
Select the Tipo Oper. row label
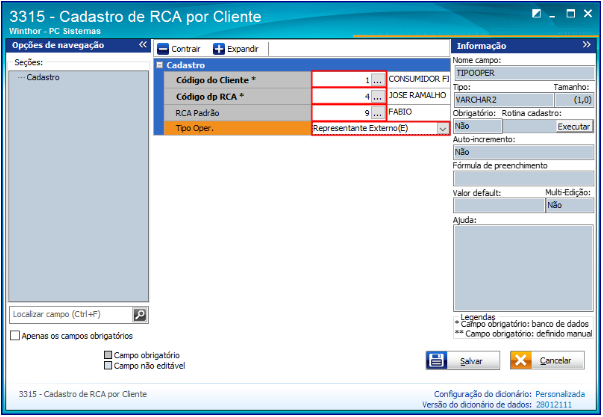(x=195, y=128)
